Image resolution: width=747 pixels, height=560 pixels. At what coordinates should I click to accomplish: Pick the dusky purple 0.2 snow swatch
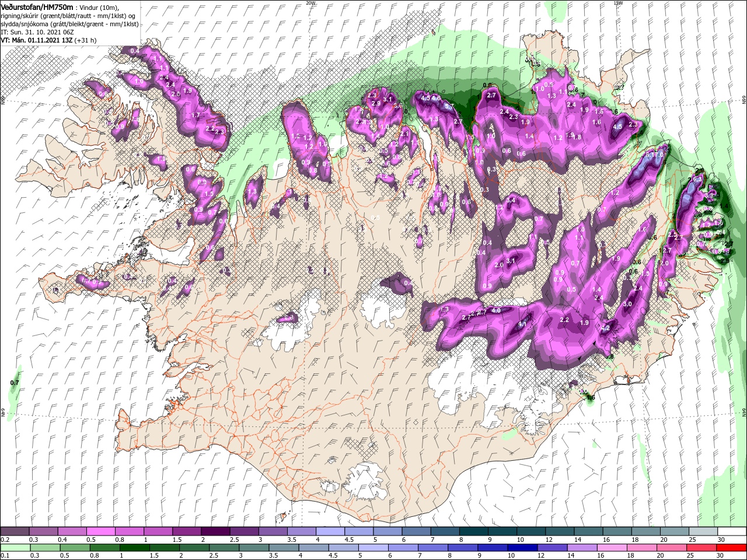(x=15, y=531)
